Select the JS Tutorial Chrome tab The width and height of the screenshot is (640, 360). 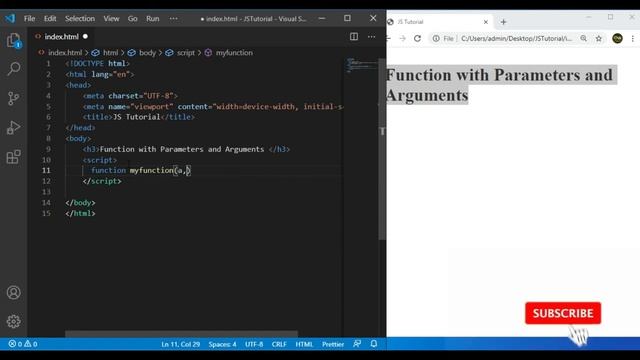point(439,22)
